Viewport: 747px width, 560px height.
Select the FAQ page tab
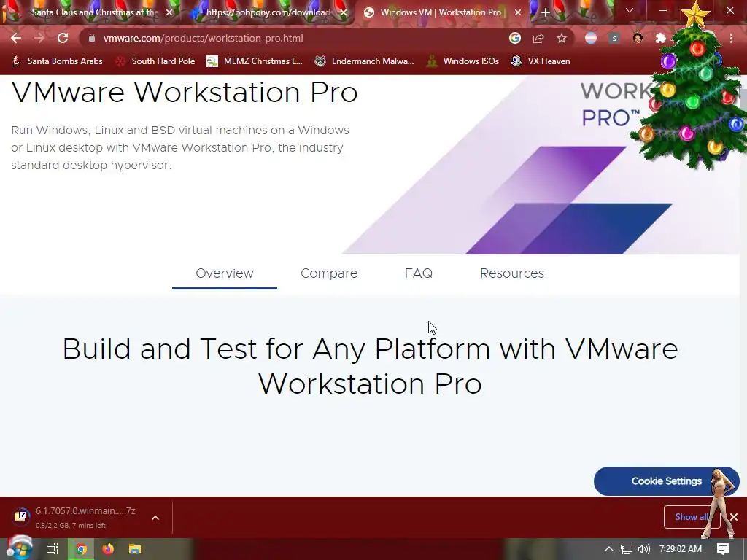[x=418, y=273]
